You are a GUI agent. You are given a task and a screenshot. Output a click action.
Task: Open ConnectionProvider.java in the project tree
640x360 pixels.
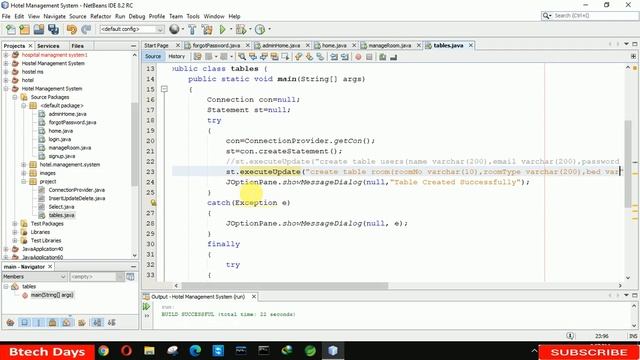pos(76,190)
